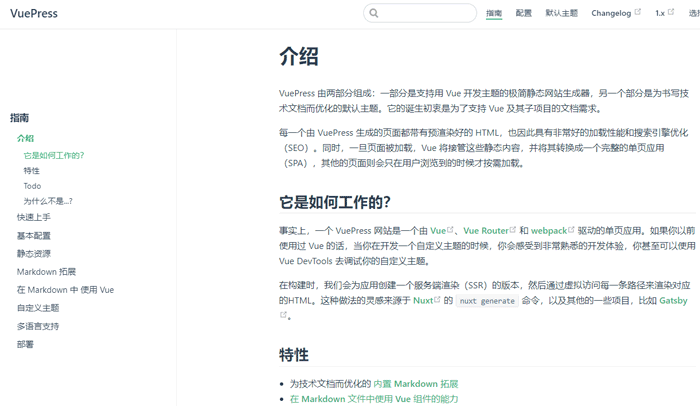The height and width of the screenshot is (406, 700).
Task: Open the VuePress home title
Action: click(34, 13)
